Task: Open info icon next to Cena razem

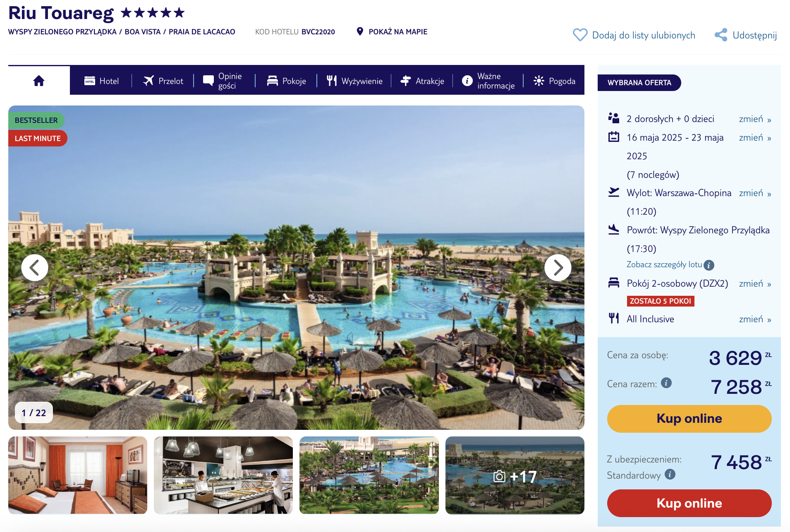Action: coord(666,383)
